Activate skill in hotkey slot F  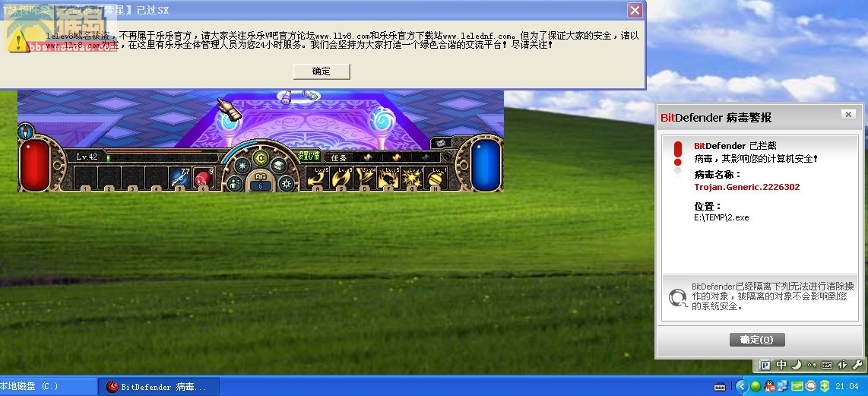pyautogui.click(x=388, y=179)
